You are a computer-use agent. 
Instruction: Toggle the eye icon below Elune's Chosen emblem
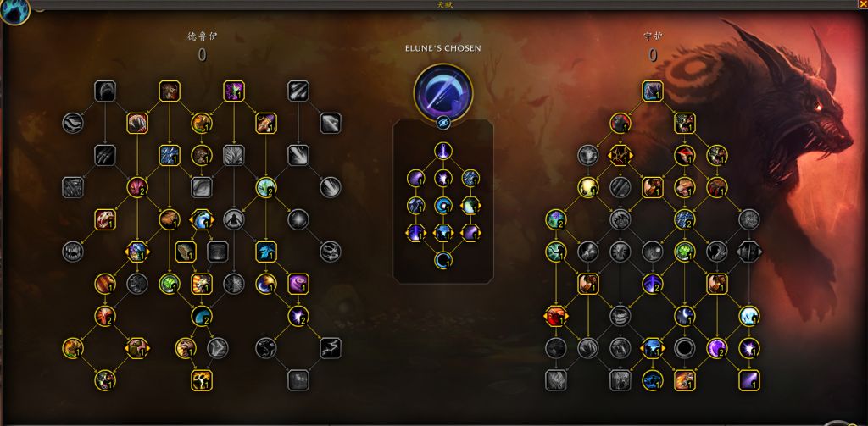pyautogui.click(x=442, y=122)
